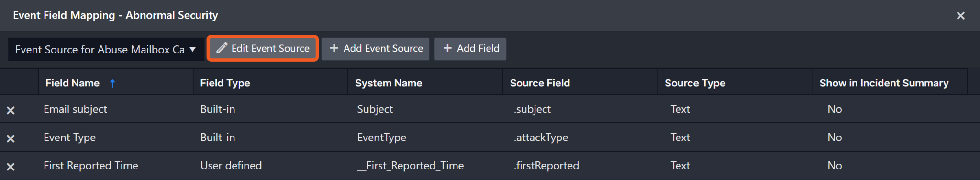Click the Field Name sort arrow

[112, 83]
